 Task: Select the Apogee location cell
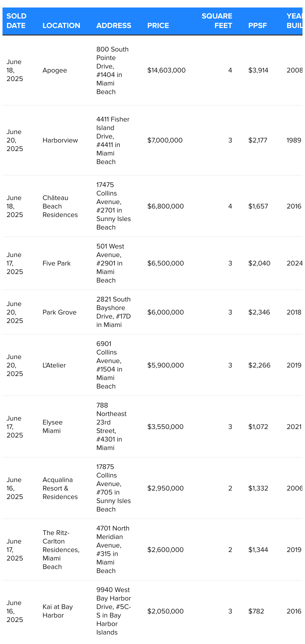[55, 70]
